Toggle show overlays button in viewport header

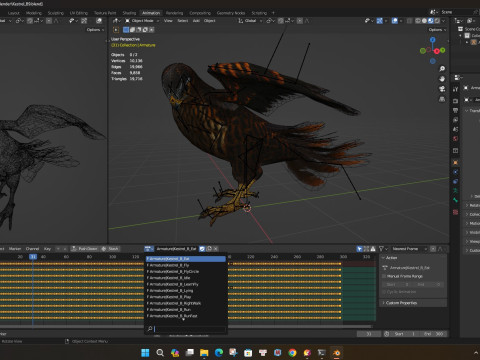tap(395, 21)
